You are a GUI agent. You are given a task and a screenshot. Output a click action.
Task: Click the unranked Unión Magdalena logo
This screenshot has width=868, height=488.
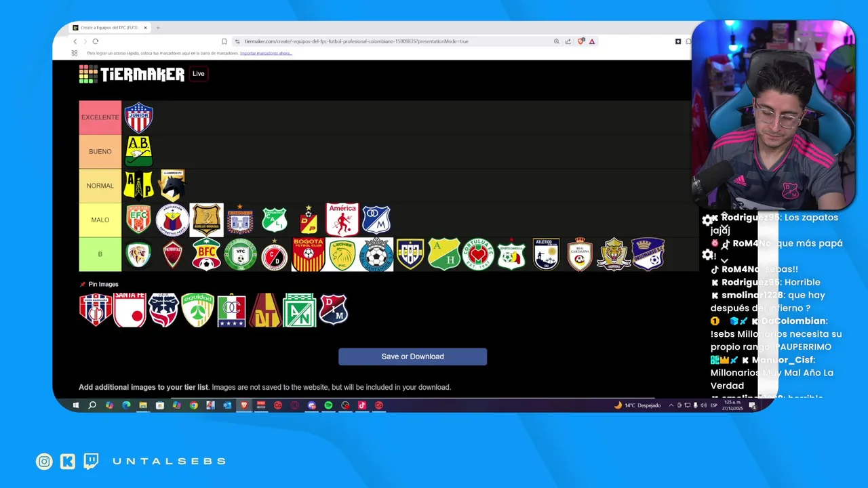[96, 310]
